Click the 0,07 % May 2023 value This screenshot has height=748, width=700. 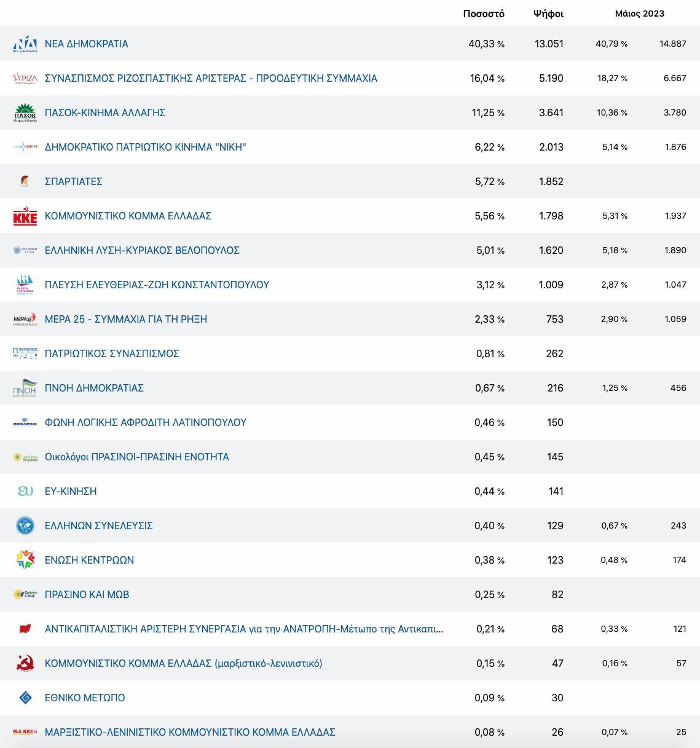coord(615,732)
